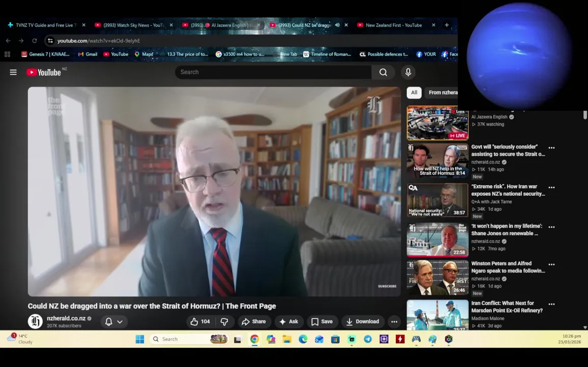
Task: Open Telegram from the taskbar
Action: click(x=368, y=339)
